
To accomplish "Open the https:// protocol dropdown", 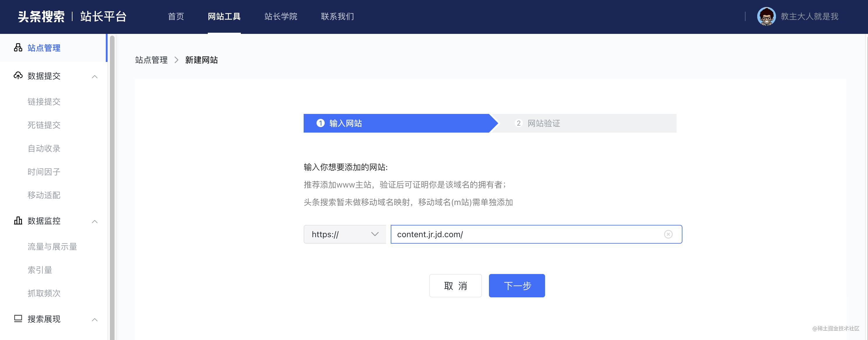I will tap(344, 234).
